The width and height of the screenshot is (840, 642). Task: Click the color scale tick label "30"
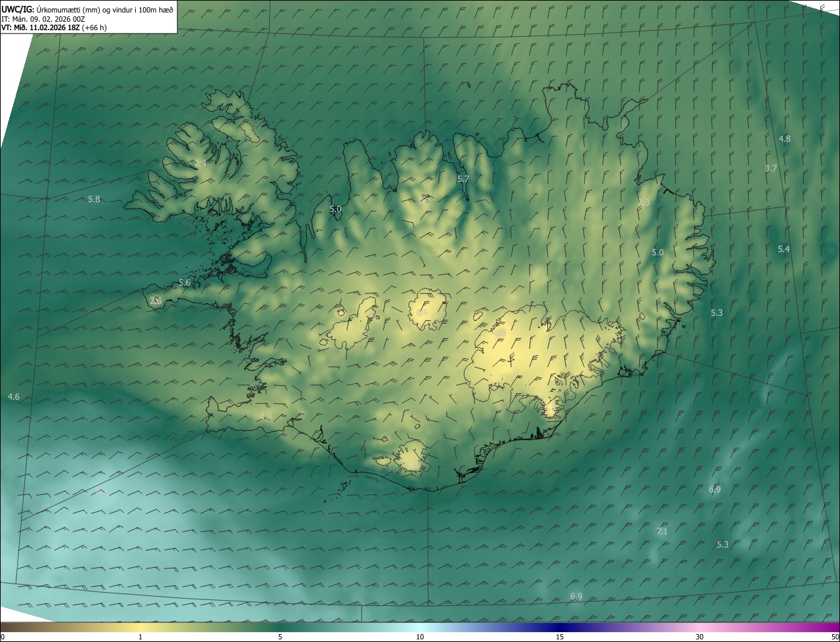(x=700, y=637)
